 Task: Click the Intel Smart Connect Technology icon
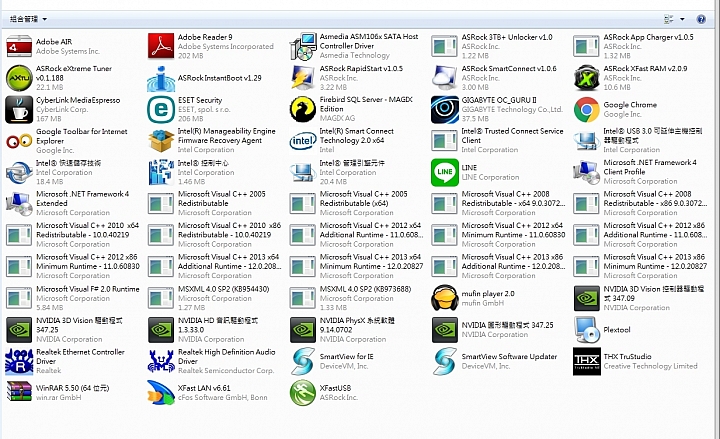[x=303, y=141]
